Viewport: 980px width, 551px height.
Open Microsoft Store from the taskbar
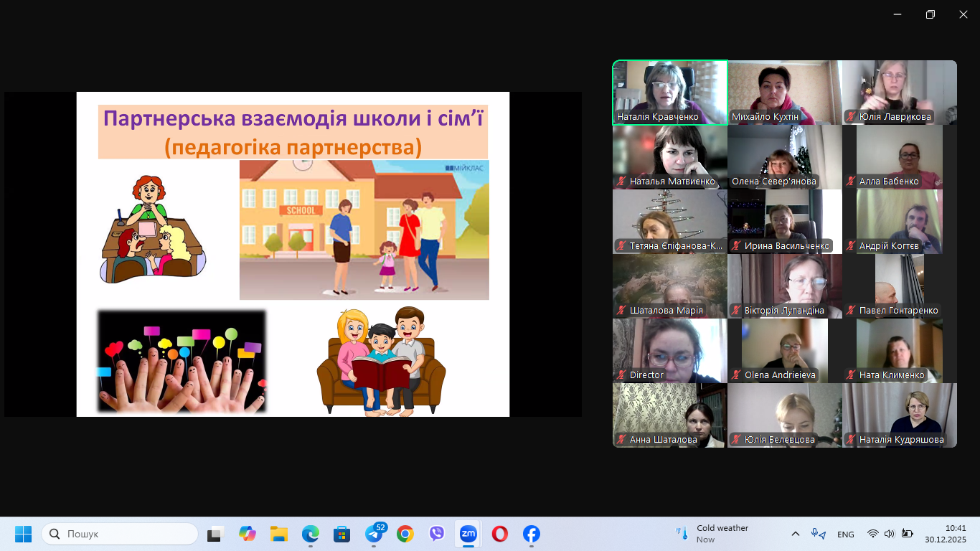click(342, 534)
